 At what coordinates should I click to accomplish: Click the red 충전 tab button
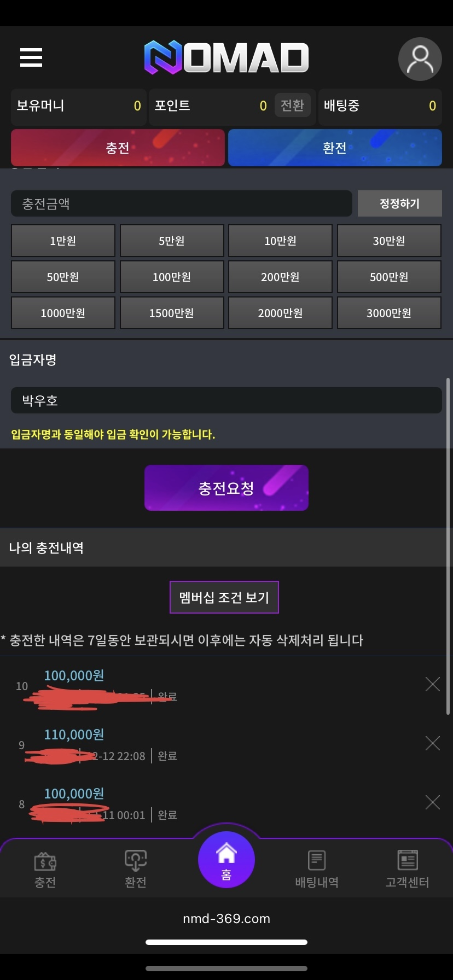point(118,148)
